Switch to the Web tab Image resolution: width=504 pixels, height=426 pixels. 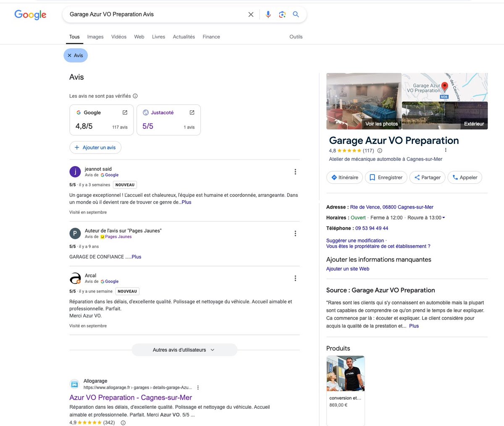coord(139,37)
